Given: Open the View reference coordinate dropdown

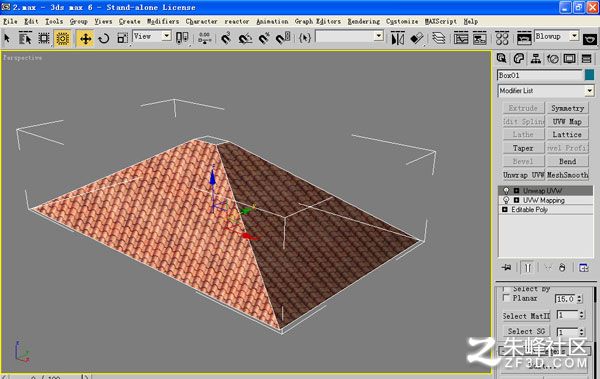Looking at the screenshot, I should pyautogui.click(x=152, y=36).
